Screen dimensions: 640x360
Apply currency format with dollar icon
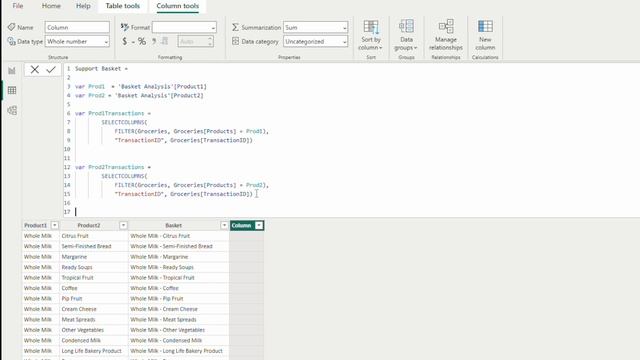(124, 41)
